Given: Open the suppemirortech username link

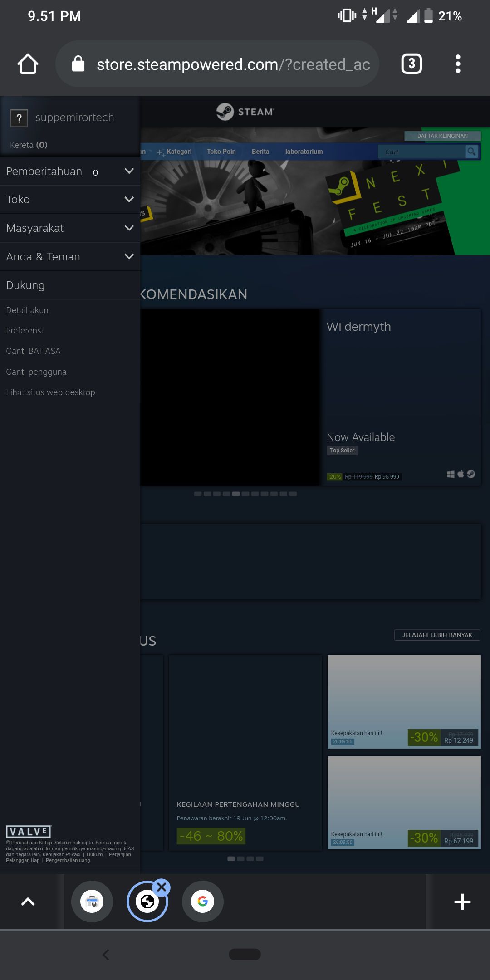Looking at the screenshot, I should [75, 118].
